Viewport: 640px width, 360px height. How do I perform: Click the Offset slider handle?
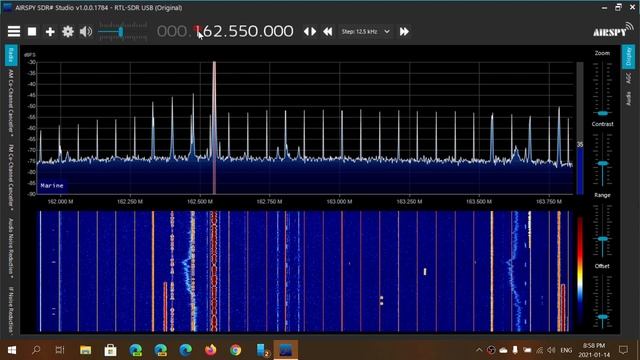coord(602,317)
